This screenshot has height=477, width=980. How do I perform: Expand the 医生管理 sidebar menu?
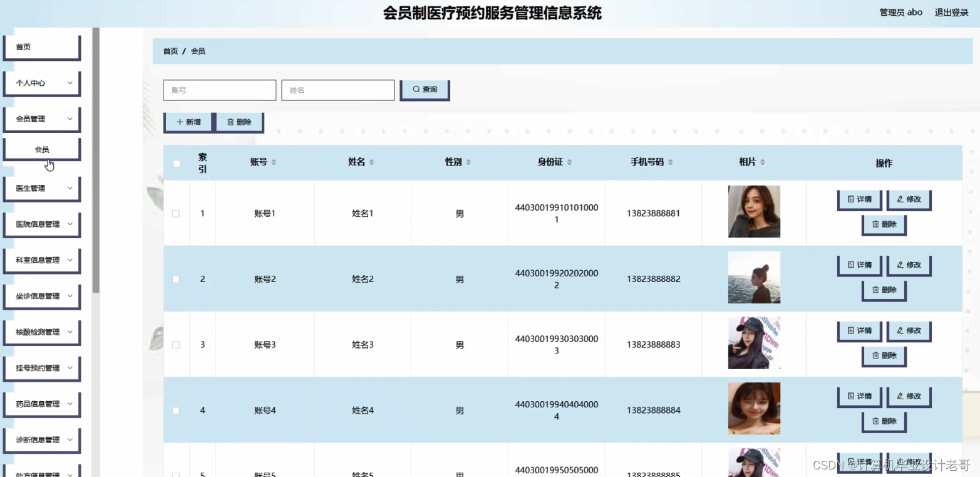pyautogui.click(x=42, y=188)
